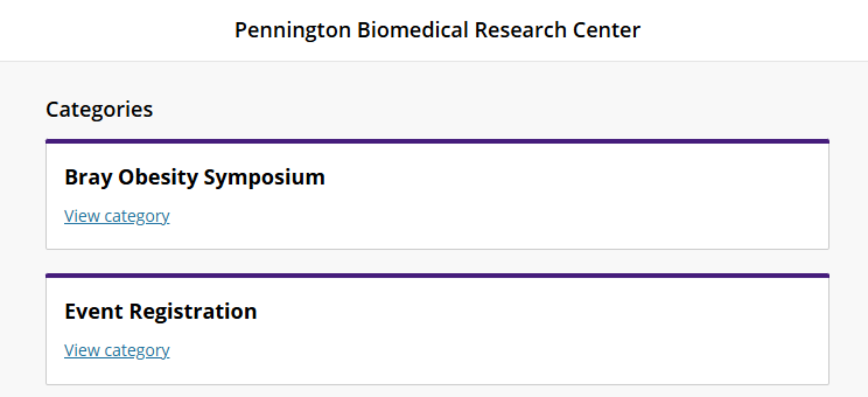Click the word "Symposium" in the first card
The width and height of the screenshot is (868, 397).
[264, 177]
